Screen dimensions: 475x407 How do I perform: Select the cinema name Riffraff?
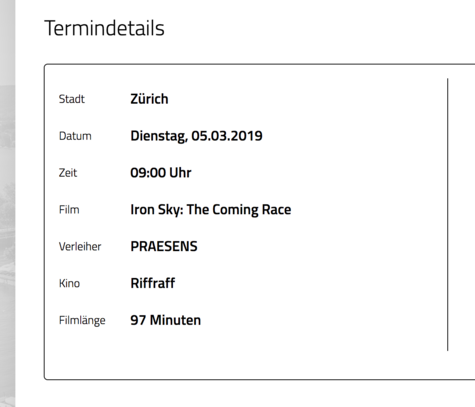[153, 283]
